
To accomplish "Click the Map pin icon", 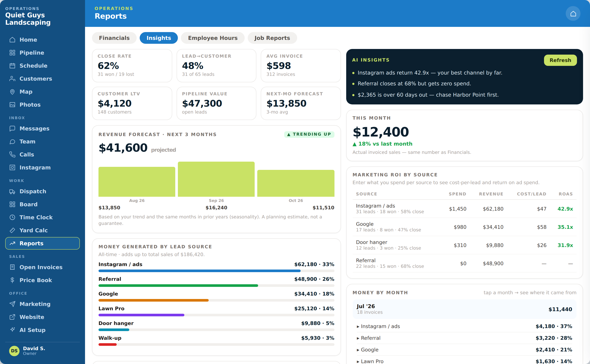I will (x=12, y=92).
